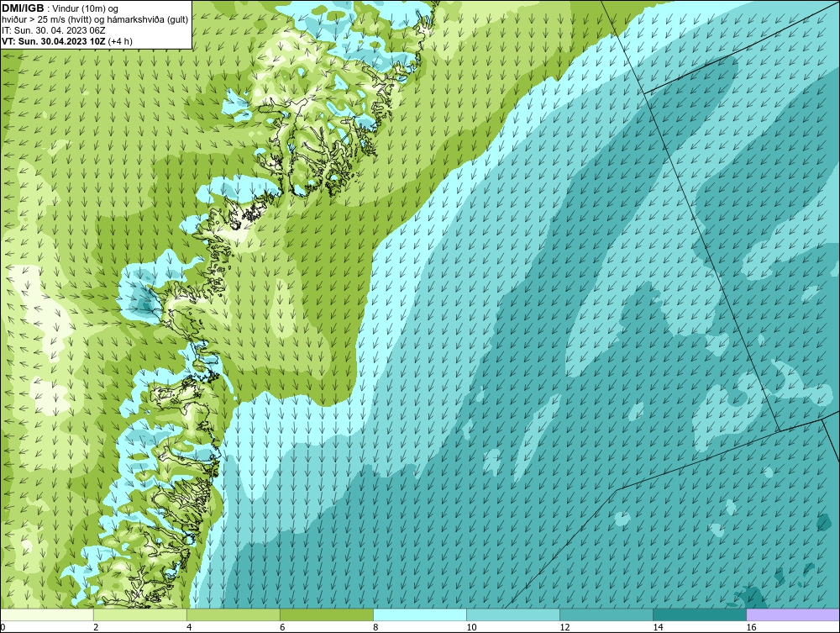Click the '(+4 h)' forecast offset text
The height and width of the screenshot is (633, 840).
click(x=120, y=41)
